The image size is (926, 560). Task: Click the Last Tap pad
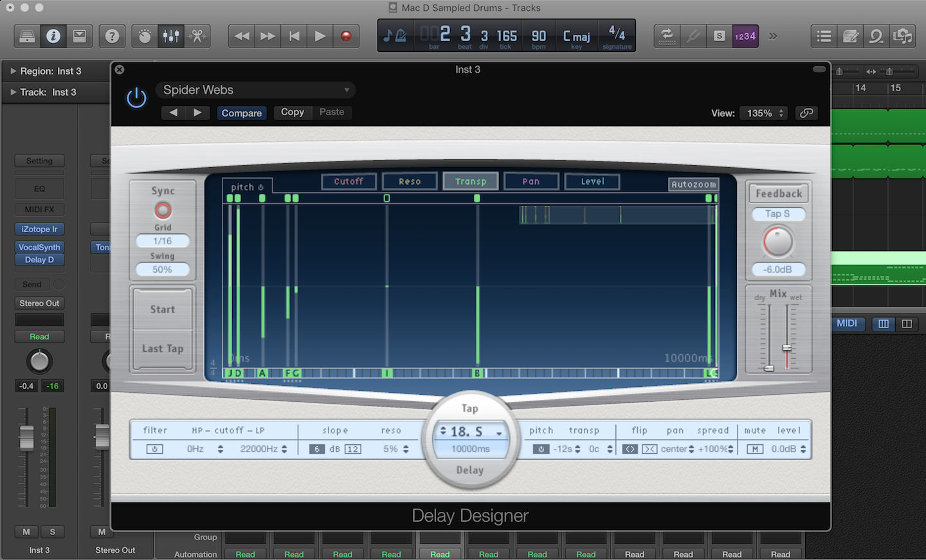tap(163, 348)
